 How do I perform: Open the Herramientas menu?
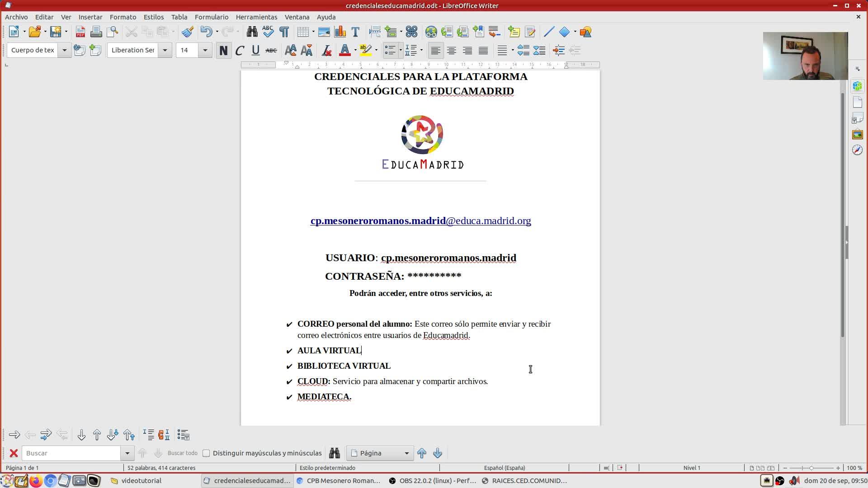(x=256, y=17)
